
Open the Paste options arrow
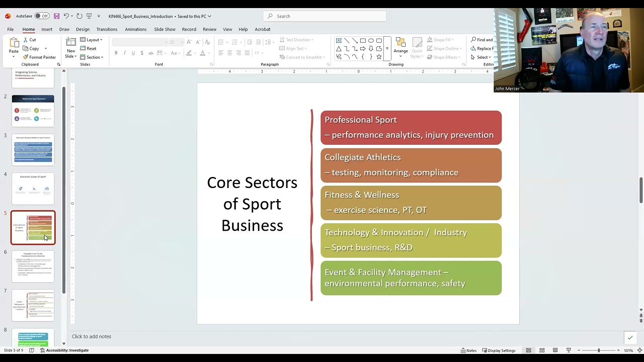[14, 56]
